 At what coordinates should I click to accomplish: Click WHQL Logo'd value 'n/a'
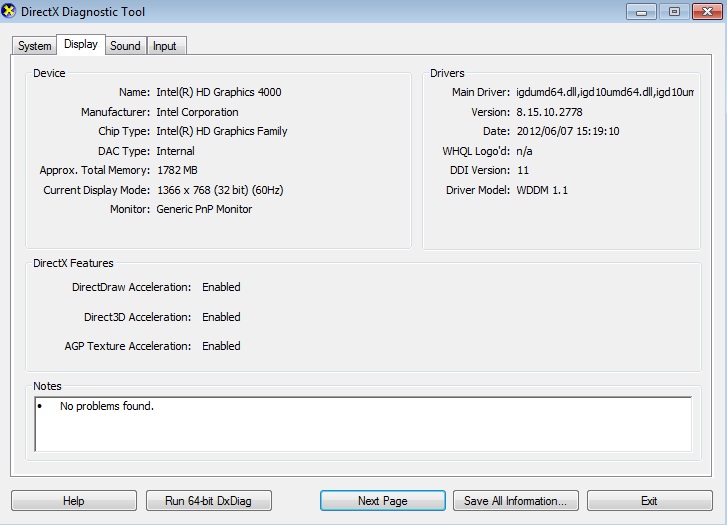(524, 151)
